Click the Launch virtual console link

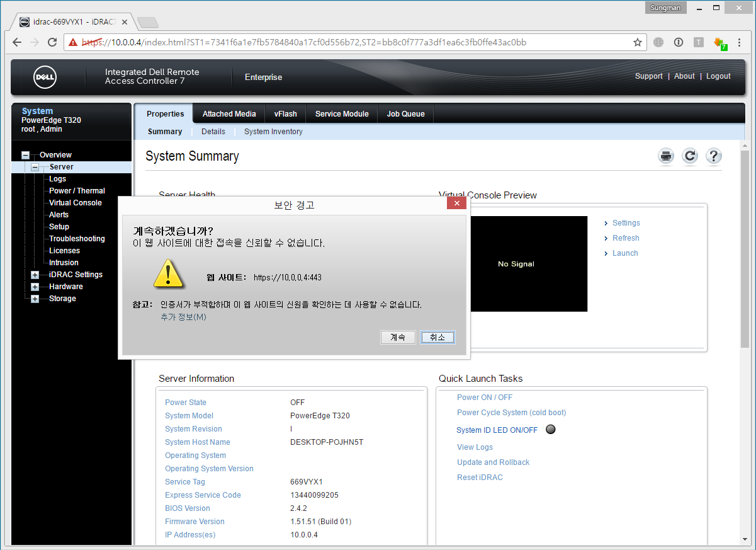point(625,253)
